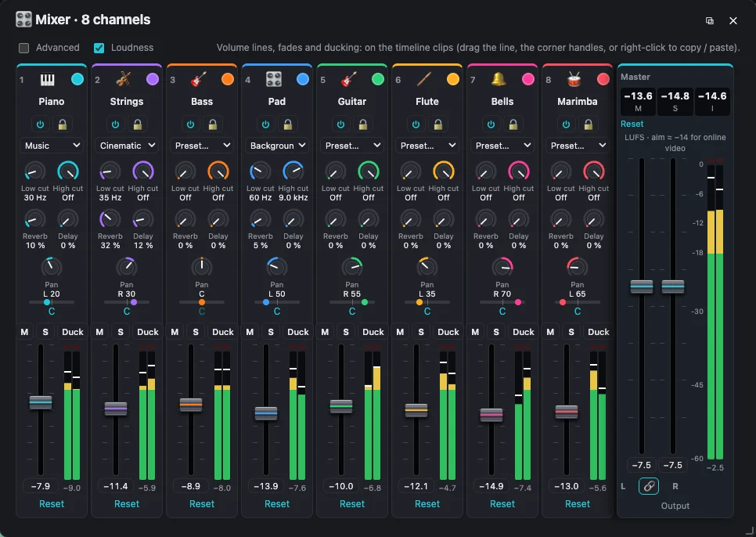Screen dimensions: 756x537
Task: Enable the Advanced checkbox
Action: [23, 48]
